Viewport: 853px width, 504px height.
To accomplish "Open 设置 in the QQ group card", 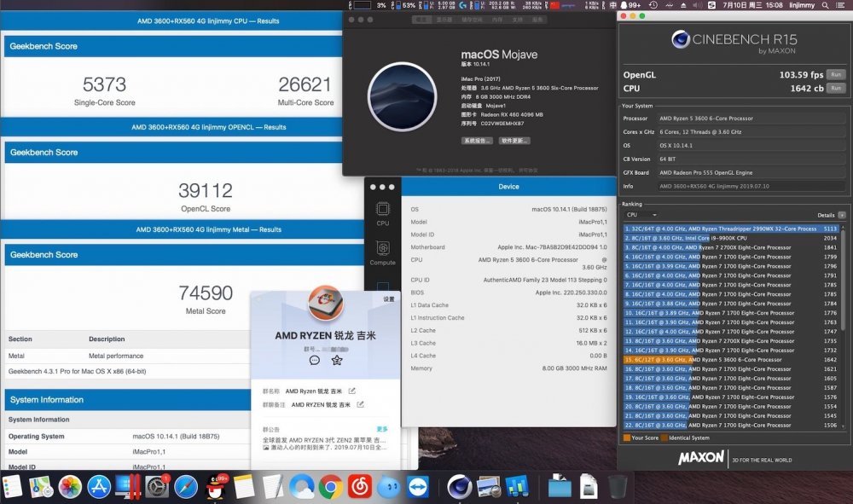I will [388, 299].
